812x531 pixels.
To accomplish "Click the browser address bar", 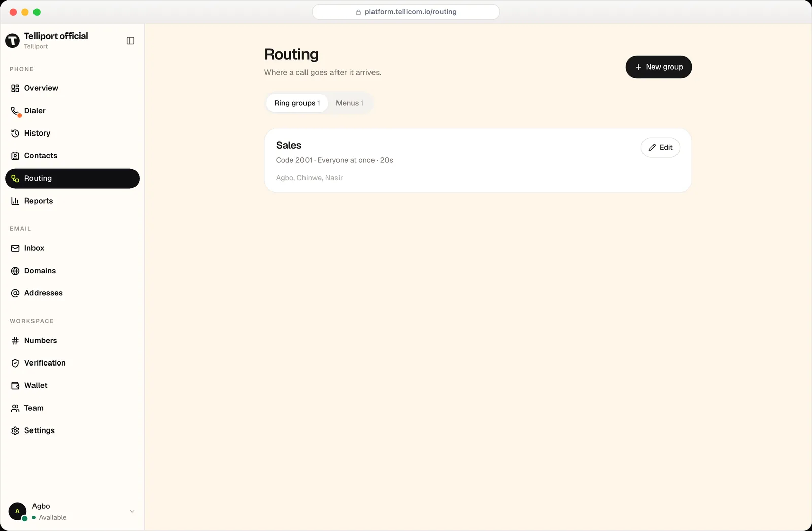I will pos(405,12).
